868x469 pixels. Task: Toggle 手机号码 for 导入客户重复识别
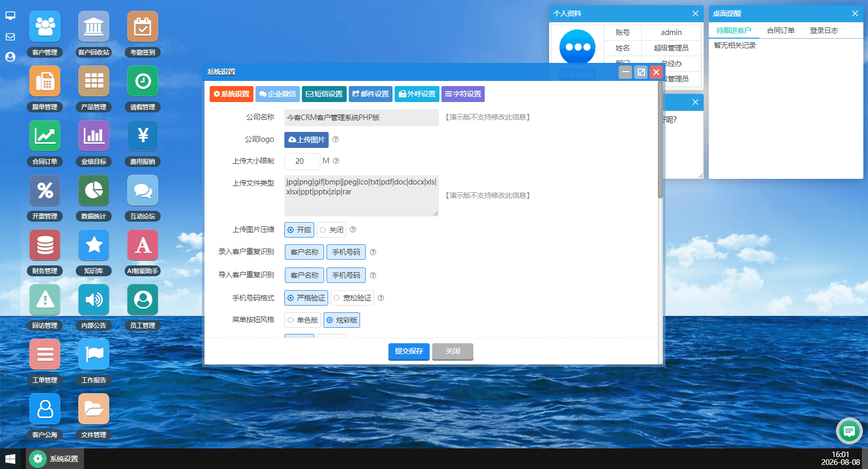point(346,275)
